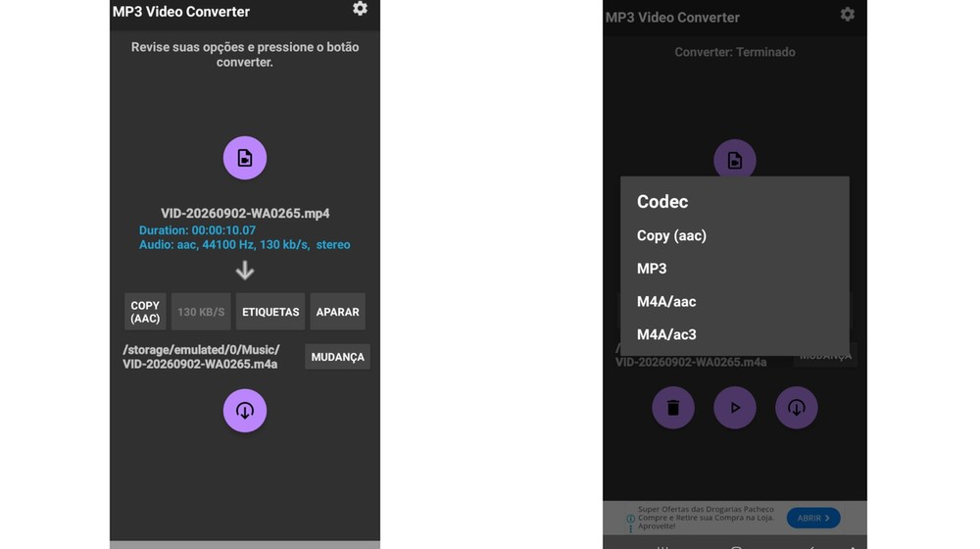Open settings gear in left phone screen
This screenshot has width=980, height=549.
360,9
